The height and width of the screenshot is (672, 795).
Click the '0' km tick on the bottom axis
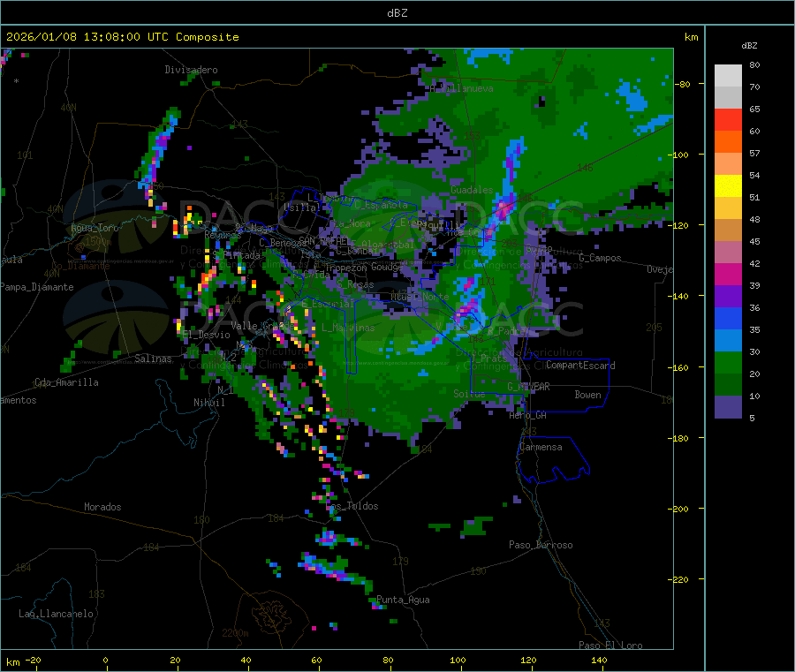pyautogui.click(x=105, y=661)
